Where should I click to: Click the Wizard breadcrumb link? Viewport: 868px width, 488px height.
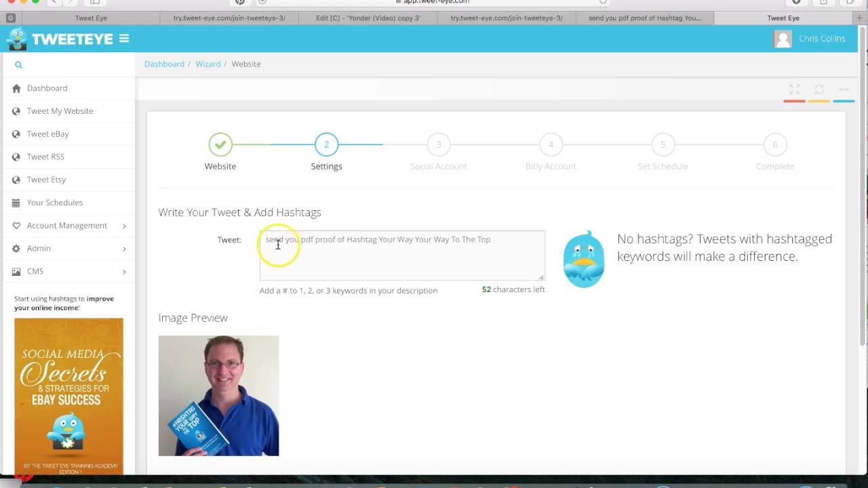click(208, 64)
